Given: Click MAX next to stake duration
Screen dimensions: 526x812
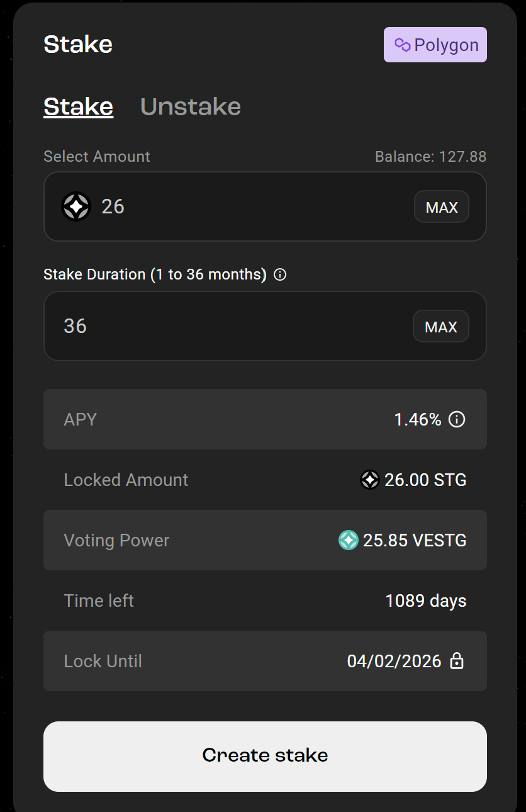Looking at the screenshot, I should point(440,326).
